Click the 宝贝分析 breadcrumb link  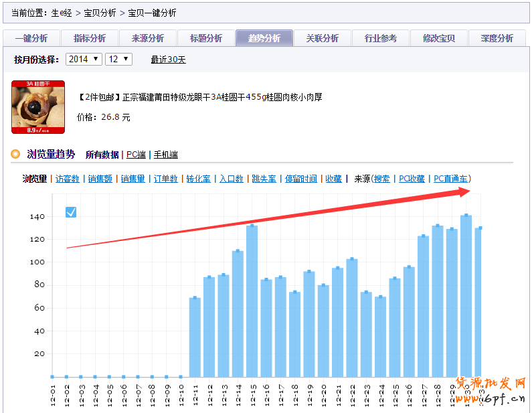(100, 13)
